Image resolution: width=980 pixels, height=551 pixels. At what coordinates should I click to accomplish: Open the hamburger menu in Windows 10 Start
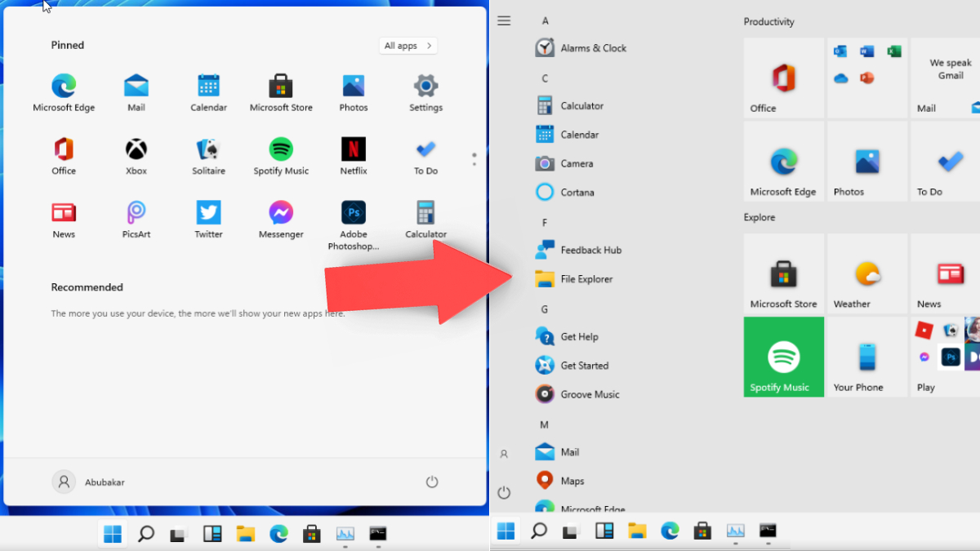504,20
